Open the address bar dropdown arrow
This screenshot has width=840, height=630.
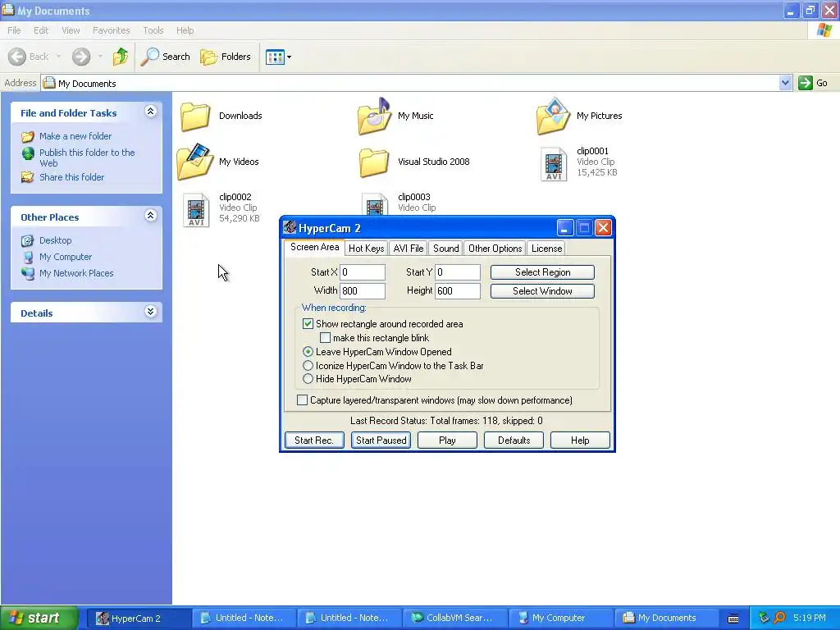pos(785,83)
